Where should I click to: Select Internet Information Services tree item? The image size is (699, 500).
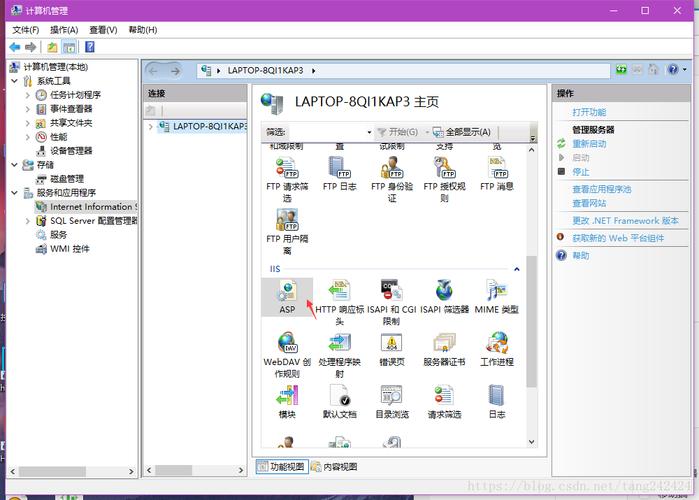(86, 207)
